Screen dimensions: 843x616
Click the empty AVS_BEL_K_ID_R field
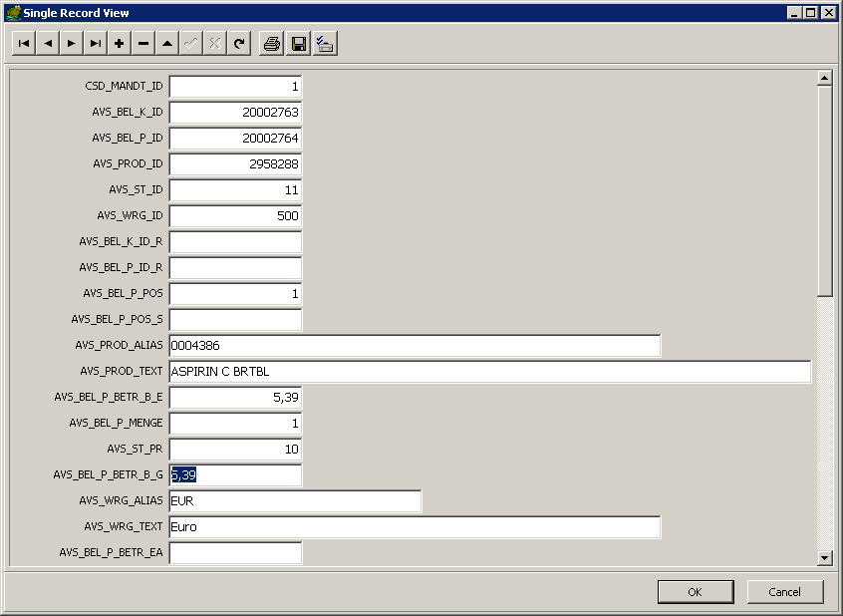tap(235, 242)
